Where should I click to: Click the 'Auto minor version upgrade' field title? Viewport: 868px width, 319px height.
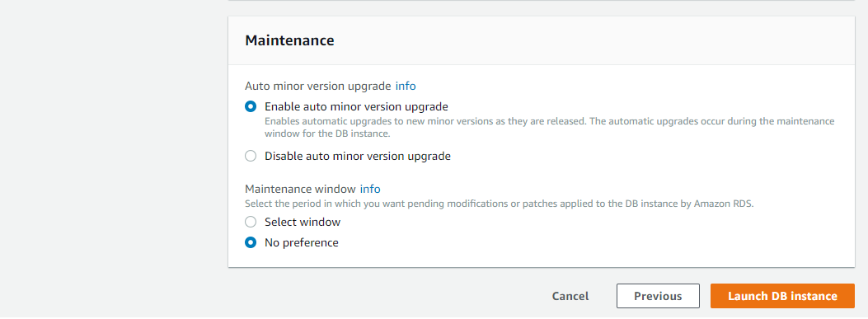click(x=318, y=86)
